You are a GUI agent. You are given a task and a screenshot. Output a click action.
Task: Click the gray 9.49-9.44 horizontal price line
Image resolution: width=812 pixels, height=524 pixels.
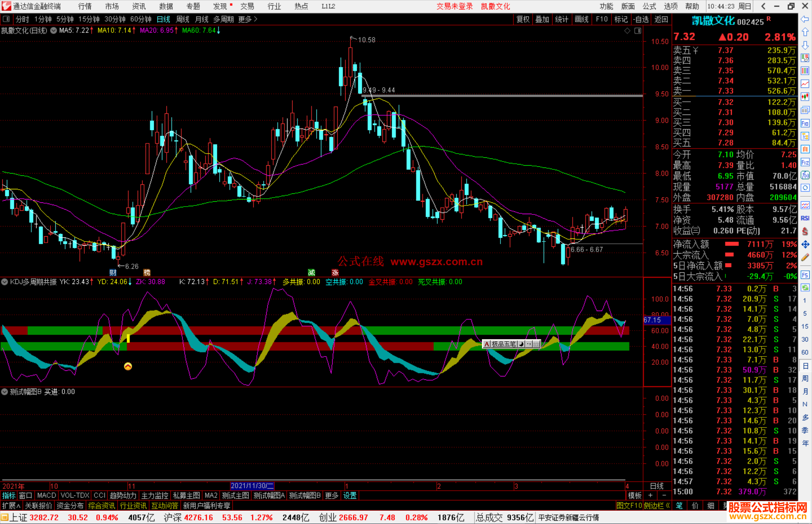(502, 96)
